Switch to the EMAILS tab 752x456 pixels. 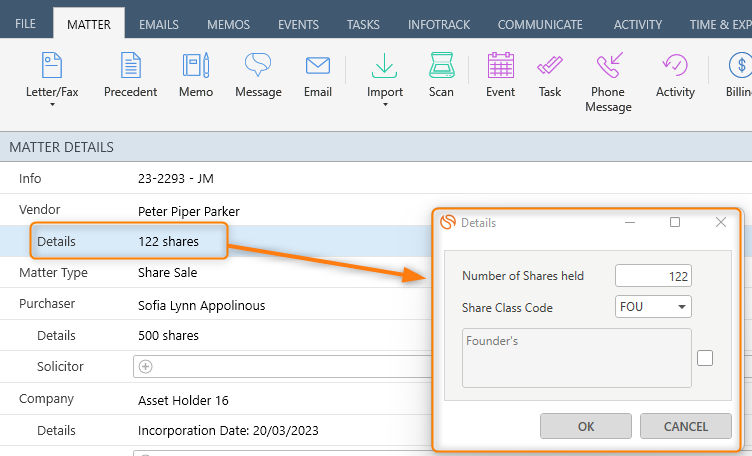pyautogui.click(x=159, y=24)
